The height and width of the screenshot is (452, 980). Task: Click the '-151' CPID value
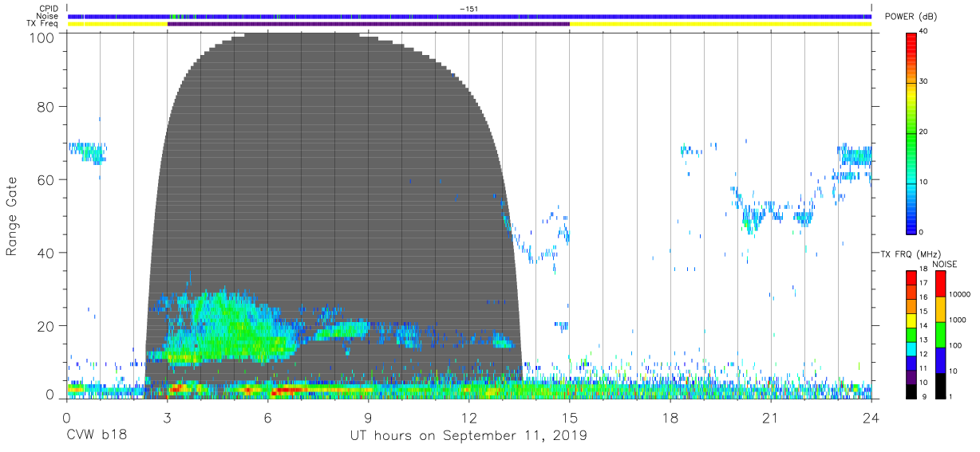[468, 9]
